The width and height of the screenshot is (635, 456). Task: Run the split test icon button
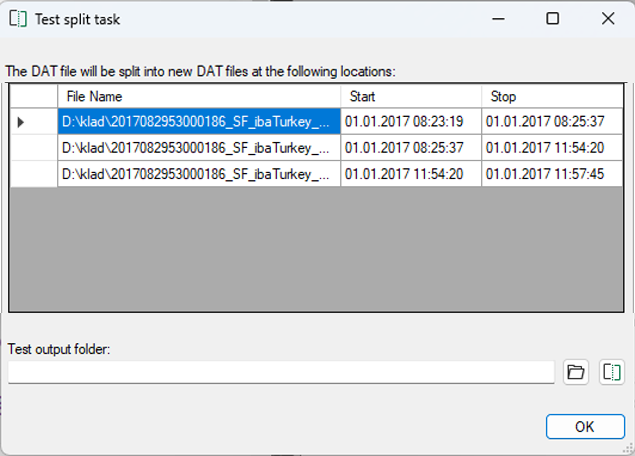[x=612, y=372]
